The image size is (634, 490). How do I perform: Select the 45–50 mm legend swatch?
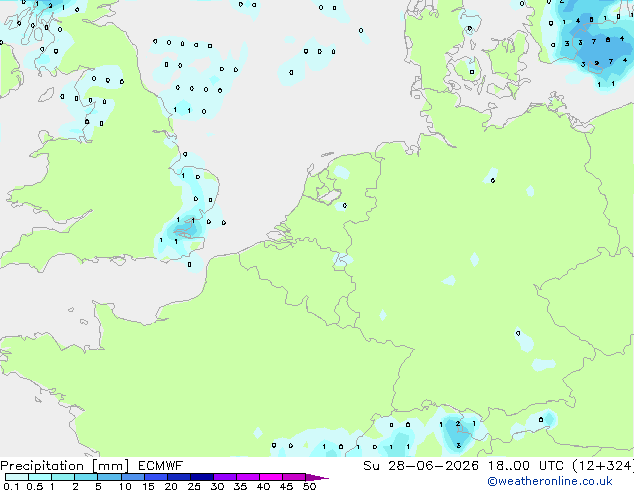[294, 477]
